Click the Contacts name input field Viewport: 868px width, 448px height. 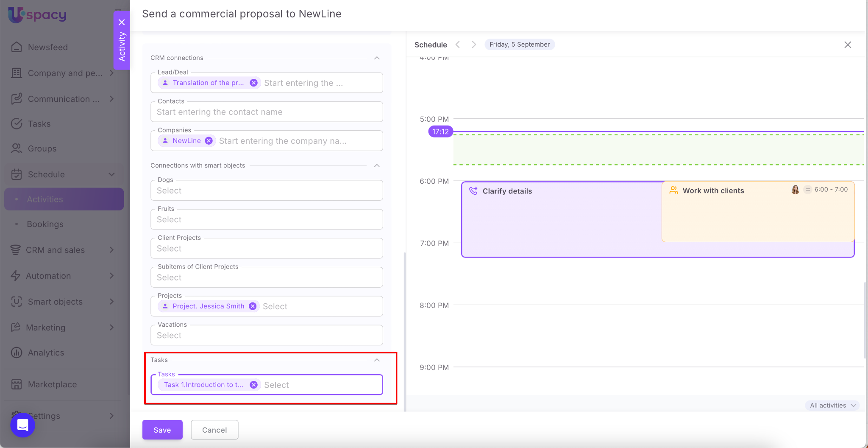click(267, 112)
